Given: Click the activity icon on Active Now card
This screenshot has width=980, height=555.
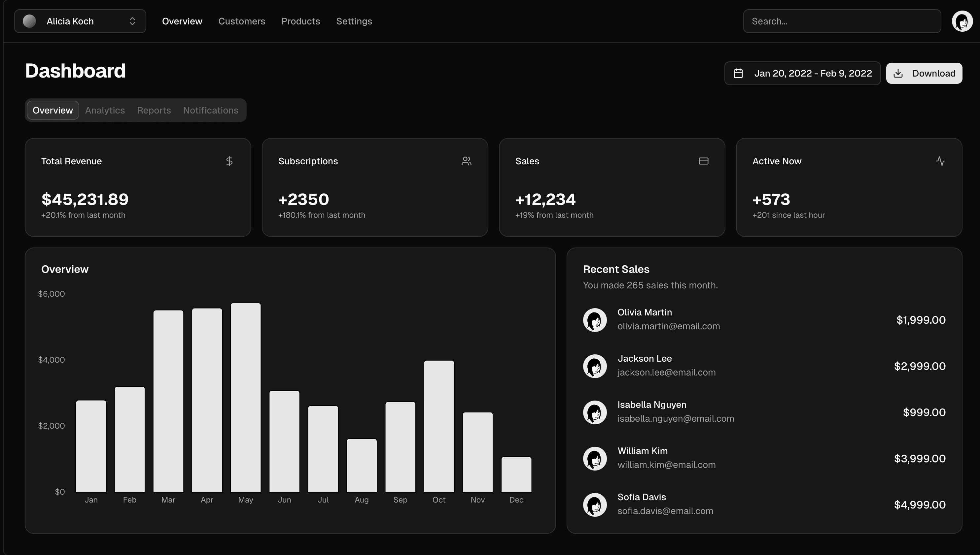Looking at the screenshot, I should click(x=940, y=161).
